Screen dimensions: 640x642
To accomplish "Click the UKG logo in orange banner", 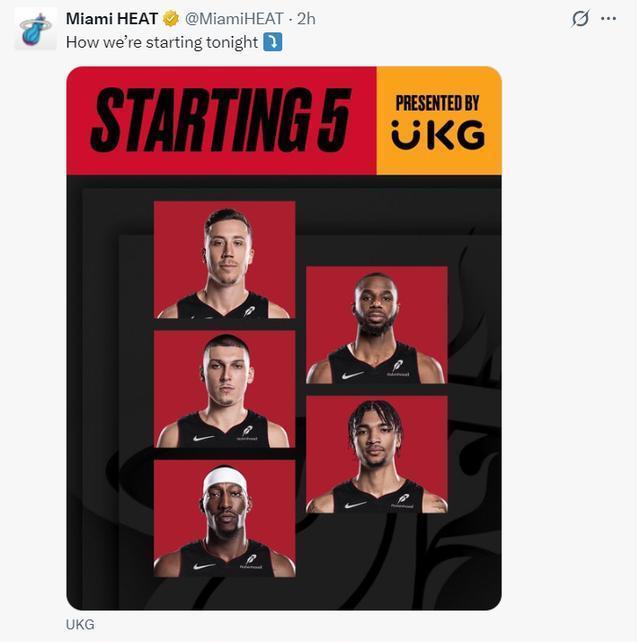I will click(438, 134).
